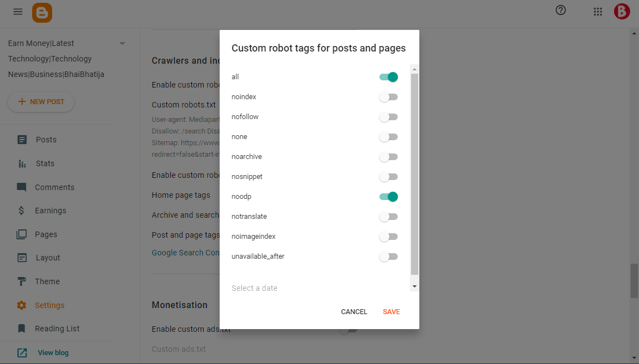Enable the unavailable_after toggle
This screenshot has height=364, width=639.
(388, 257)
